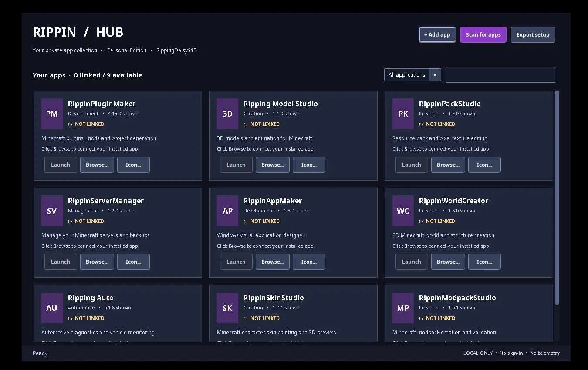Change icon for RippinServerManager
Image resolution: width=588 pixels, height=370 pixels.
coord(133,262)
